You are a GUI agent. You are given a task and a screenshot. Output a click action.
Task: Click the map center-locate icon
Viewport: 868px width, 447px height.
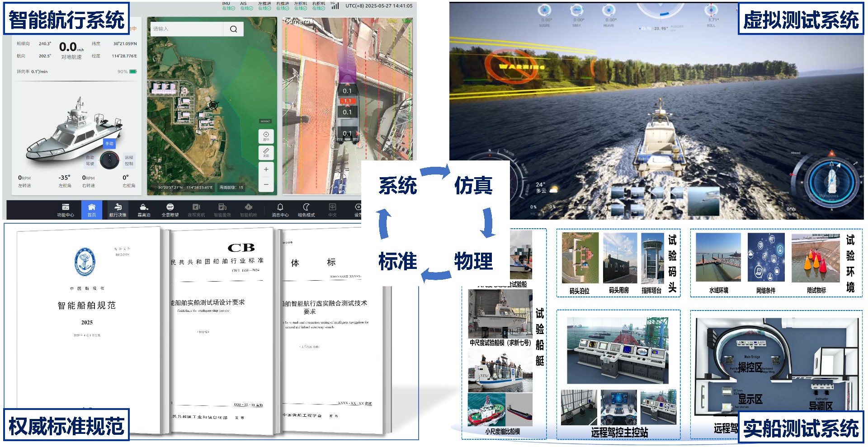(266, 136)
